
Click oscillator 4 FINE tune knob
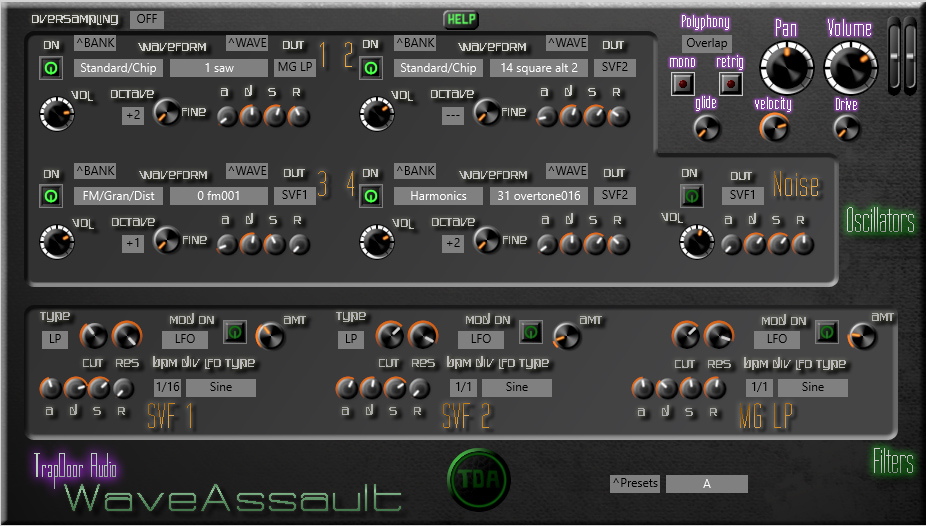pos(487,240)
